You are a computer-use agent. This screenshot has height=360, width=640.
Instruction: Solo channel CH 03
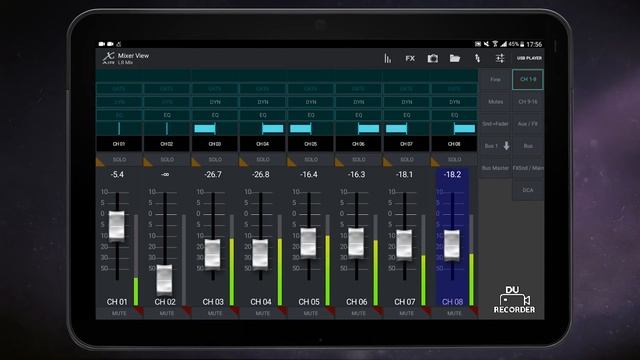pos(215,160)
